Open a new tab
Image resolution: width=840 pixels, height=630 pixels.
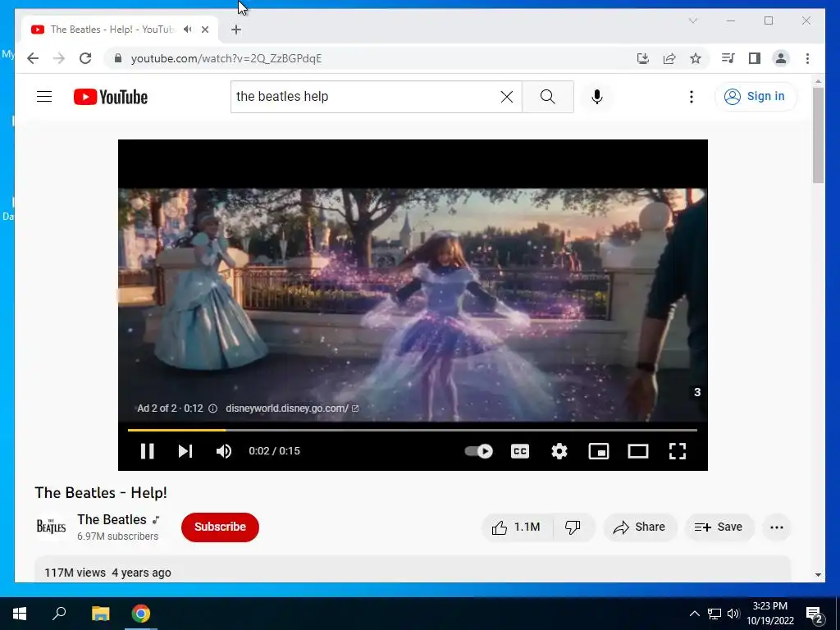(236, 30)
